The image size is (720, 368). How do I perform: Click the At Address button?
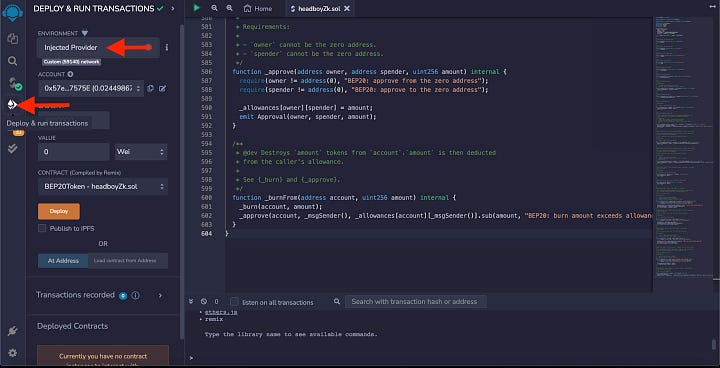(63, 260)
